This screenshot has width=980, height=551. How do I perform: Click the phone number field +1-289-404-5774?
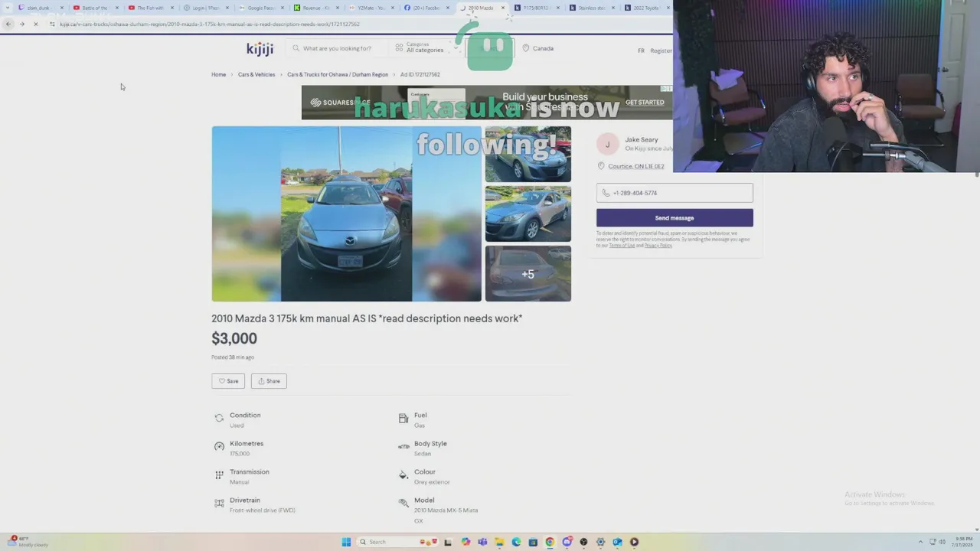pos(675,193)
